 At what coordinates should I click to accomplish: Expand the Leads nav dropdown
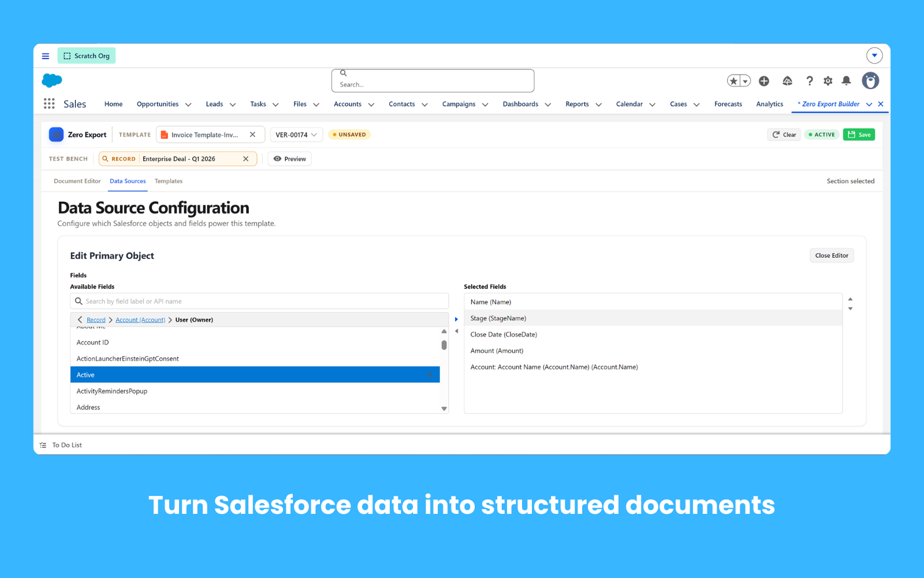coord(233,105)
